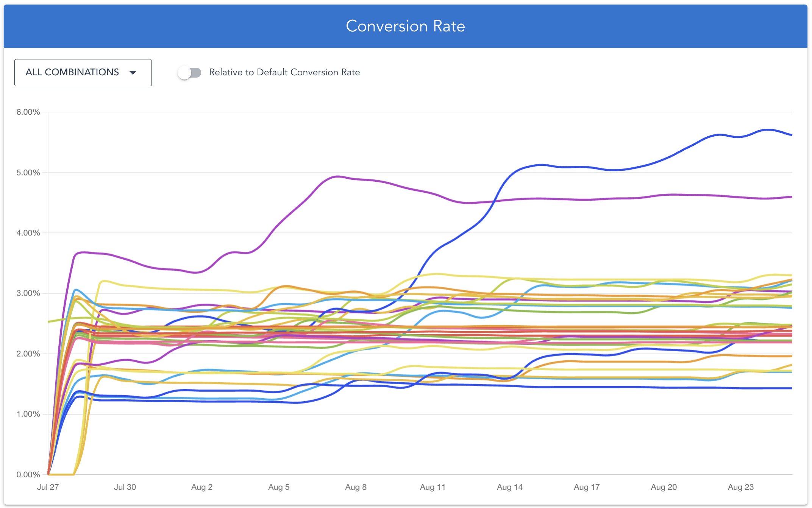812x508 pixels.
Task: Open the ALL COMBINATIONS dropdown
Action: 83,72
